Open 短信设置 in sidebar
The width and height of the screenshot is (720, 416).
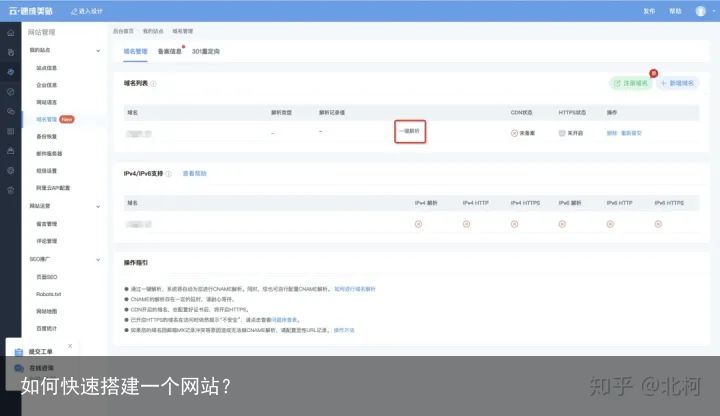46,171
